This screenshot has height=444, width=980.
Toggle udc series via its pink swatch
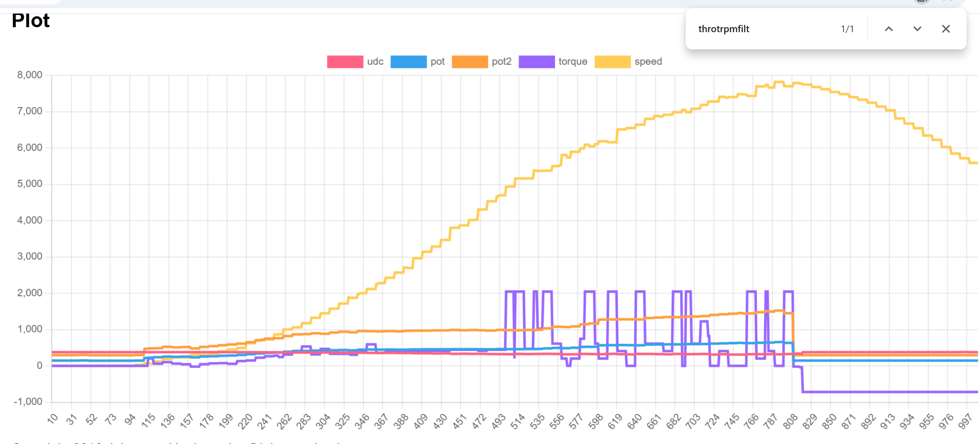(345, 62)
